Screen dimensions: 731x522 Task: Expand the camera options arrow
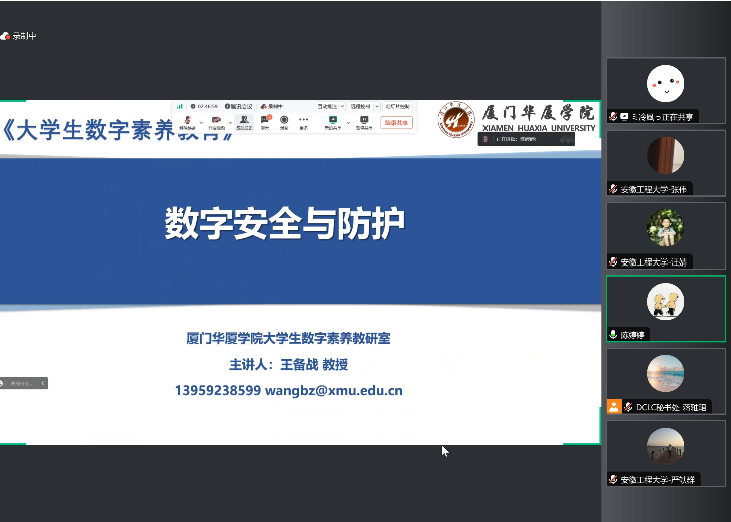point(230,121)
